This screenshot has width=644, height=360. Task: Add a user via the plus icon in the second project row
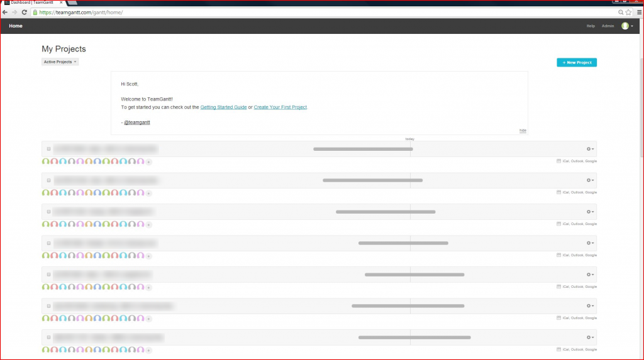148,193
